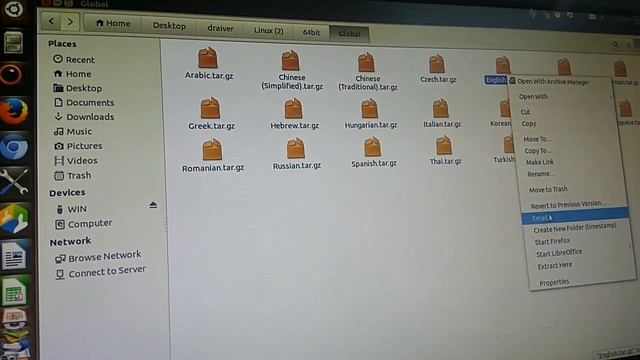
Task: Open the search magnifier in the toolbar
Action: [x=615, y=44]
